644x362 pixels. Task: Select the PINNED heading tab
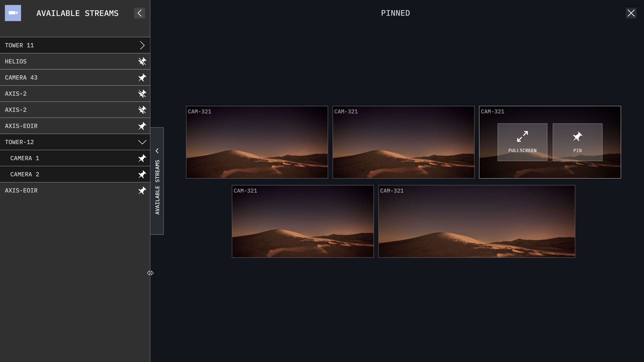[x=395, y=13]
